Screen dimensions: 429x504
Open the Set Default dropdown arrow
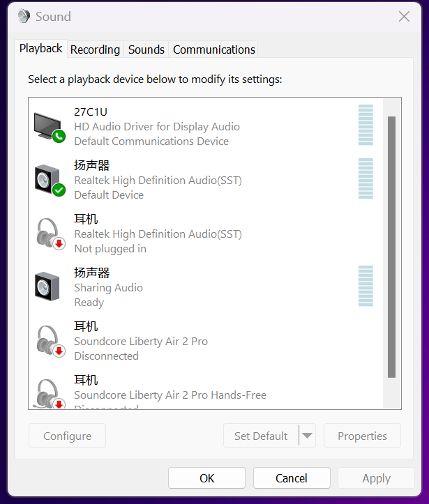(308, 436)
